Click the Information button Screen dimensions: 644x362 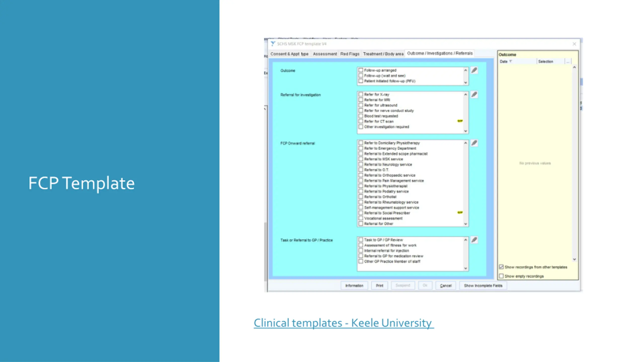[354, 286]
